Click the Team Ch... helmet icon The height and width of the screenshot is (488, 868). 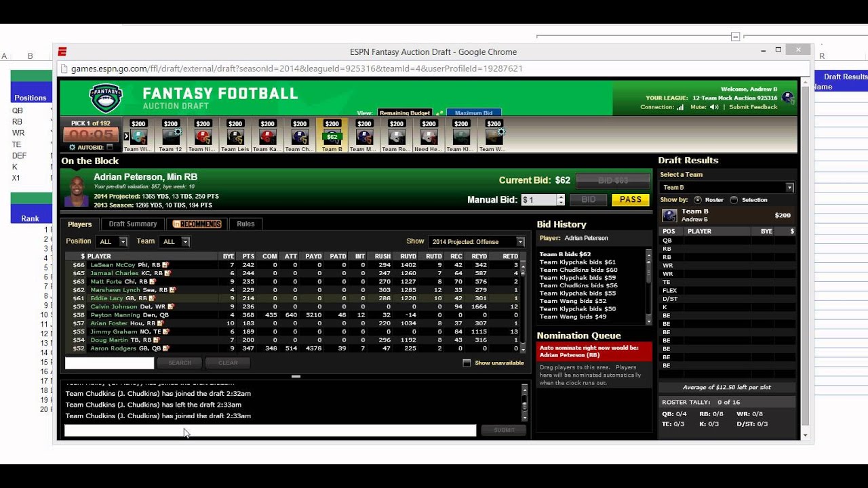(x=300, y=136)
